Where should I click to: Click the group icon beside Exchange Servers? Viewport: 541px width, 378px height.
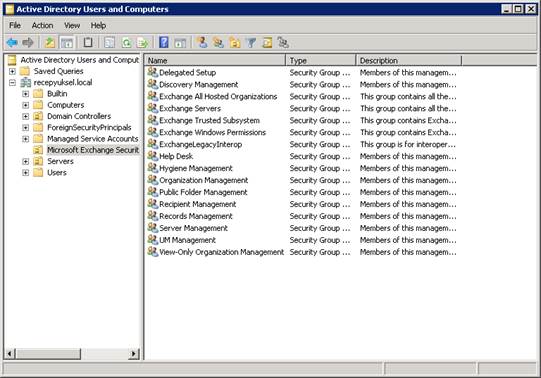point(153,108)
